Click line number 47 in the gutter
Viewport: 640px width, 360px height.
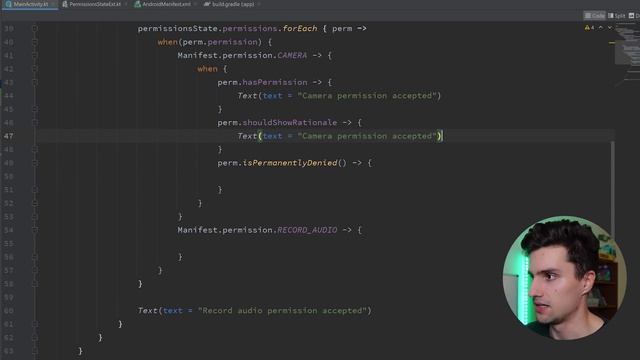(9, 136)
